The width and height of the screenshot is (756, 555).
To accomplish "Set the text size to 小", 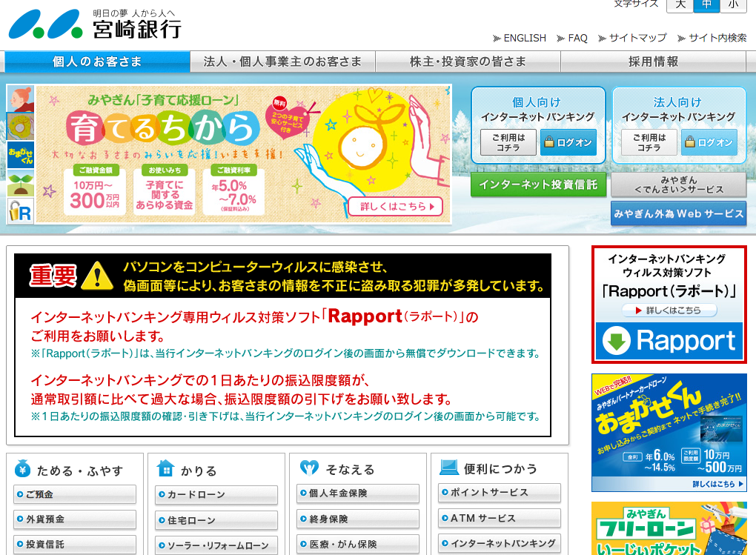I will (x=733, y=5).
